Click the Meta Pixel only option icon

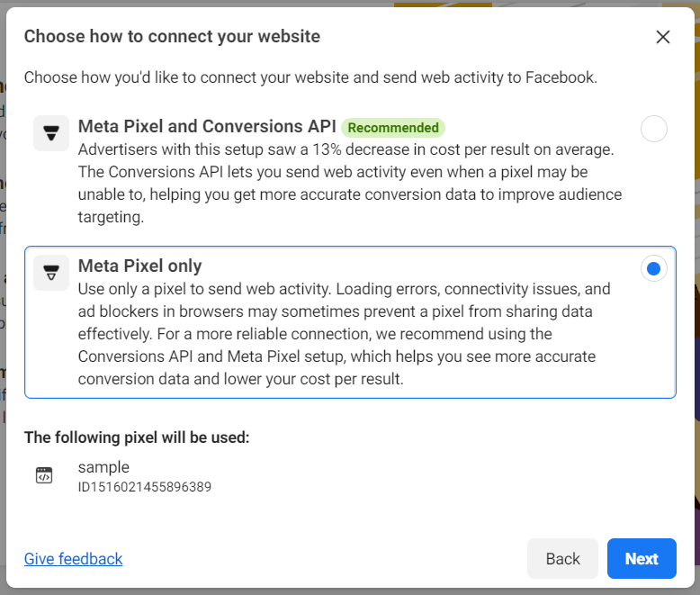51,273
